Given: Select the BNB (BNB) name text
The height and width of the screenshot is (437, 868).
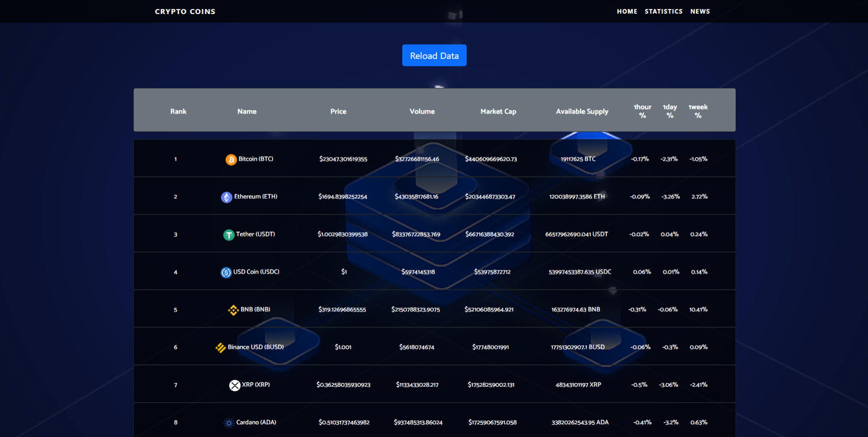Looking at the screenshot, I should (255, 309).
